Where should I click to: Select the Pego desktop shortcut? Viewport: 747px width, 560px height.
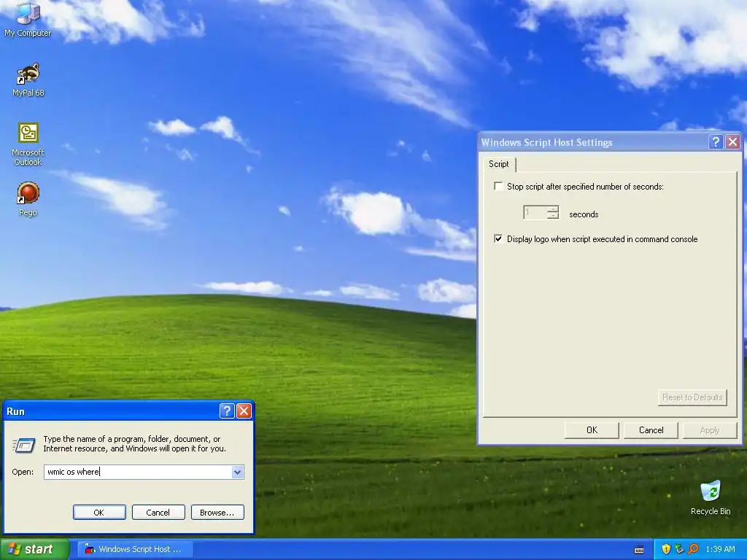point(28,199)
